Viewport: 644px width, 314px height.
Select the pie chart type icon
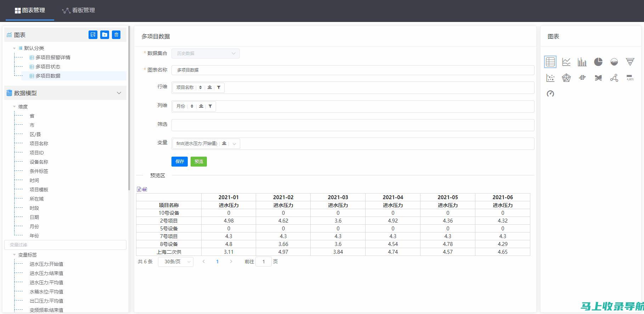click(598, 62)
